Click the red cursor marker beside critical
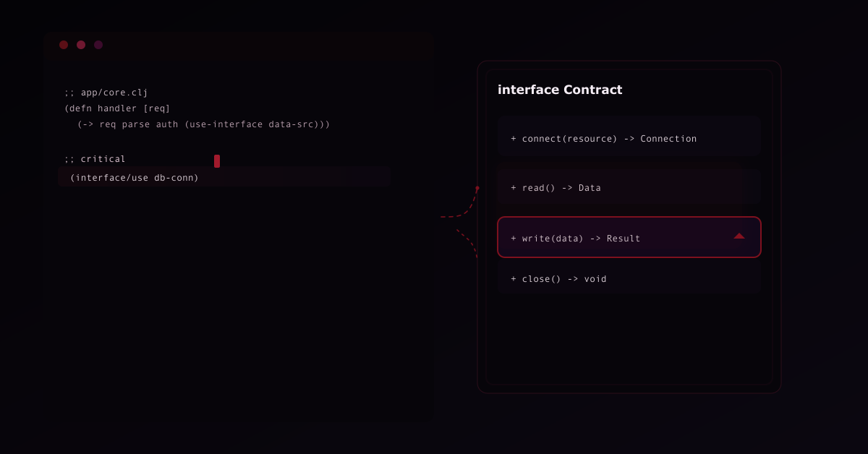Viewport: 868px width, 454px height. point(217,160)
